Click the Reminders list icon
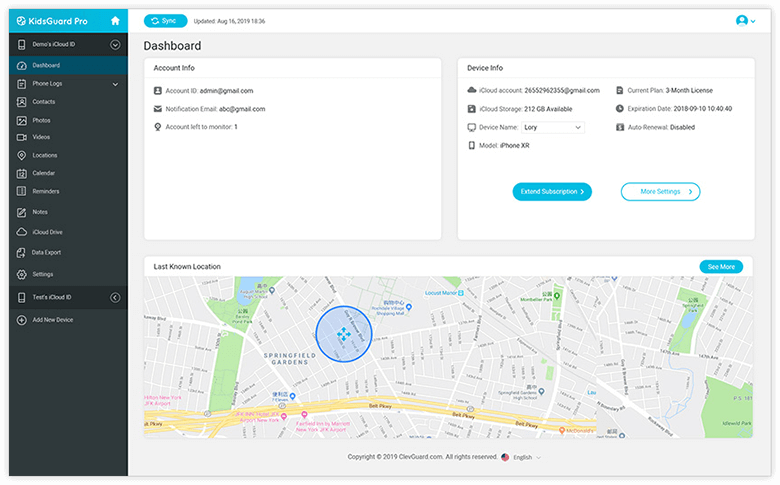Image resolution: width=780 pixels, height=485 pixels. click(x=21, y=191)
